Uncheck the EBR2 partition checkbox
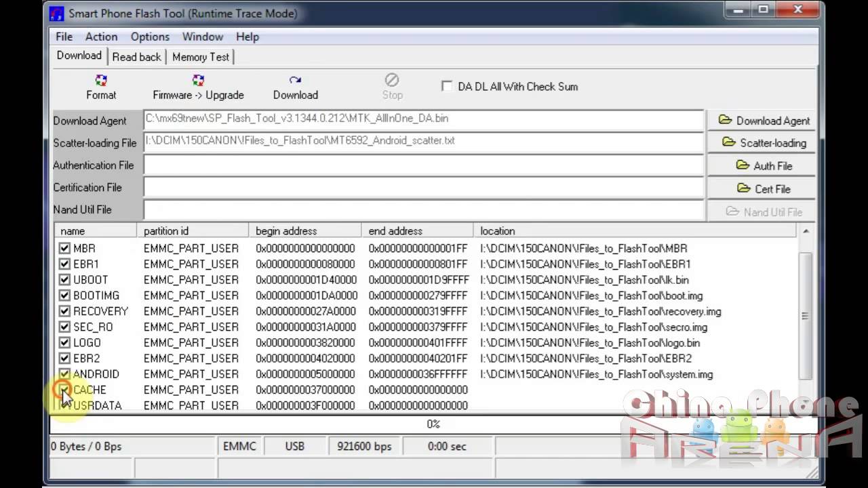Screen dimensions: 868x488 [64, 359]
